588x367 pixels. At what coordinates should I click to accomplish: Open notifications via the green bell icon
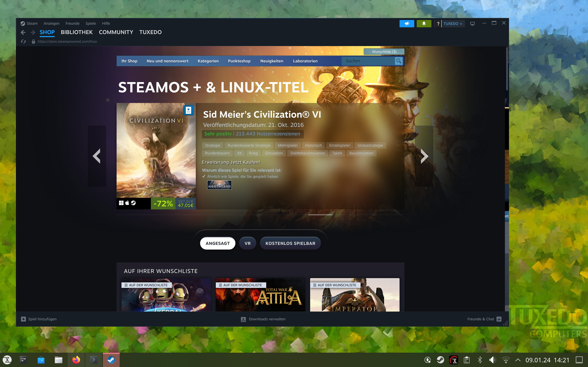coord(424,23)
